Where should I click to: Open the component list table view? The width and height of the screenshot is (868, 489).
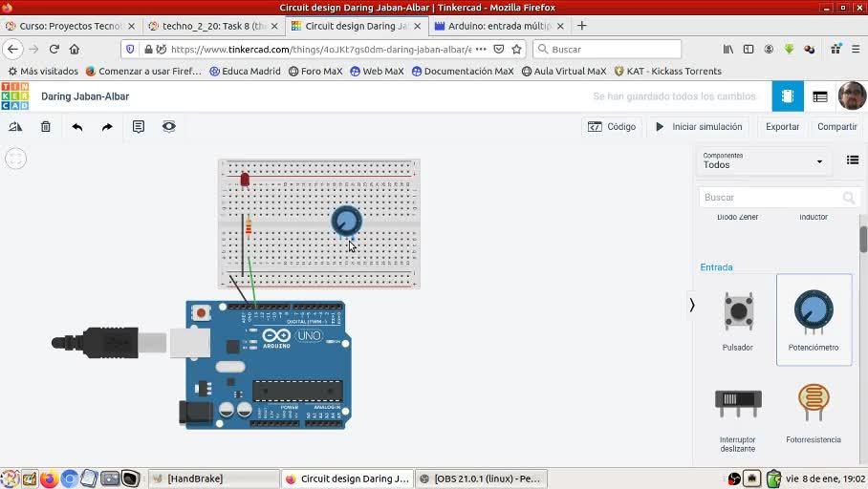point(820,96)
